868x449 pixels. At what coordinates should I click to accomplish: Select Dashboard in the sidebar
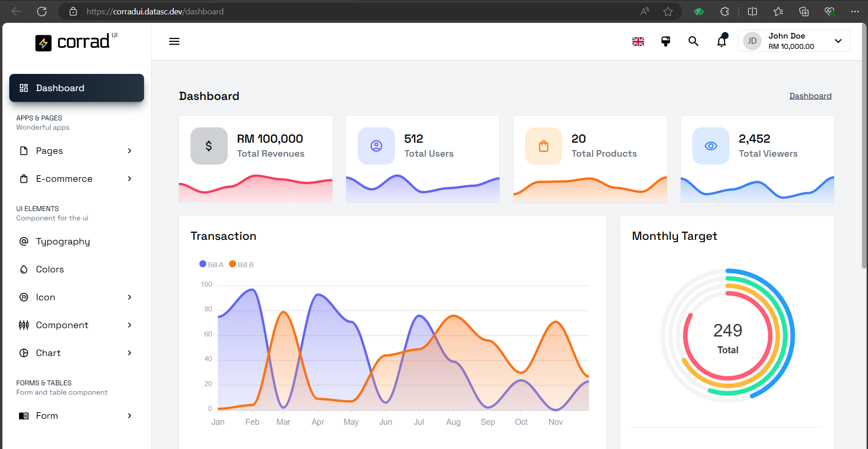tap(77, 88)
